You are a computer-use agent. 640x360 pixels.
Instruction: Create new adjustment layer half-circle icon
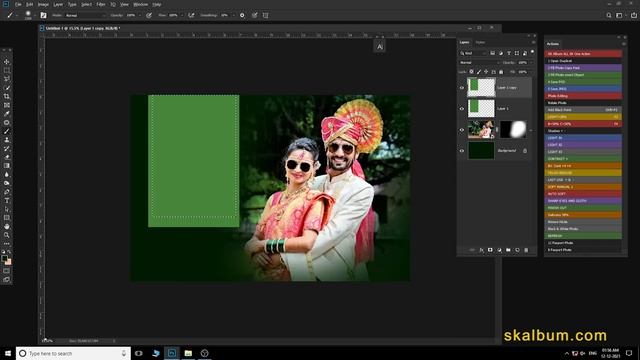pyautogui.click(x=499, y=250)
